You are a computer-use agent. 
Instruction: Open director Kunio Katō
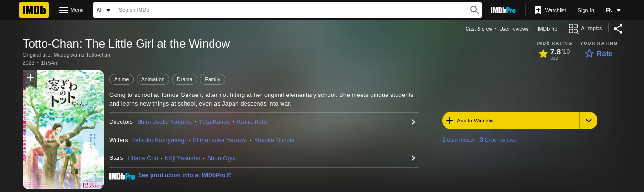pos(252,122)
